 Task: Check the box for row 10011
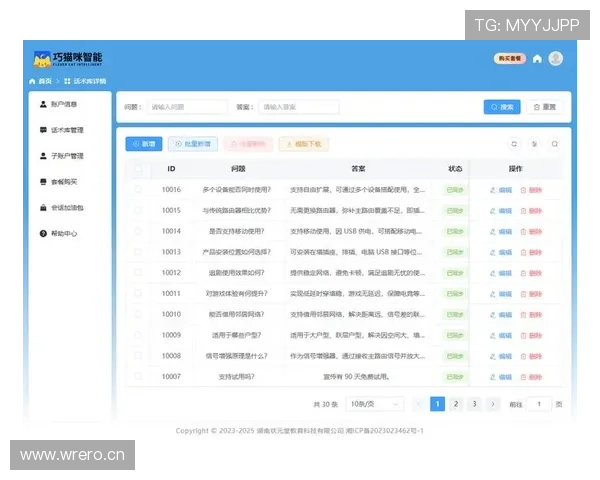pos(138,293)
